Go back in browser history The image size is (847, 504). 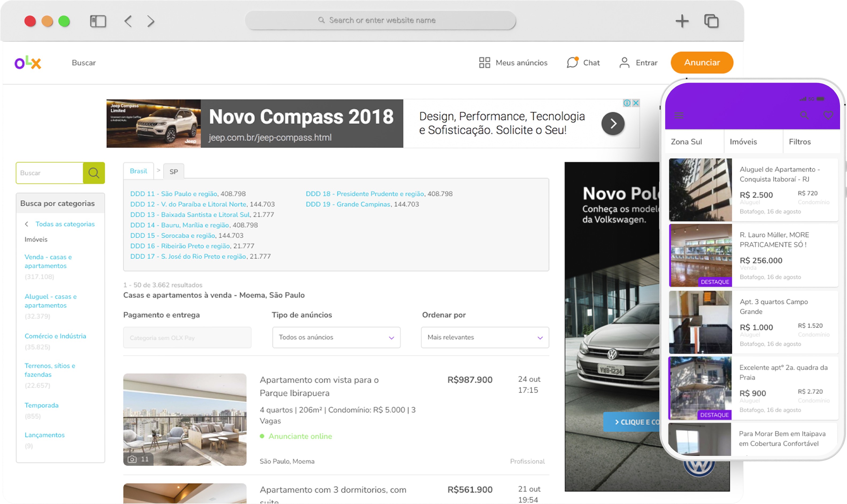pos(128,21)
